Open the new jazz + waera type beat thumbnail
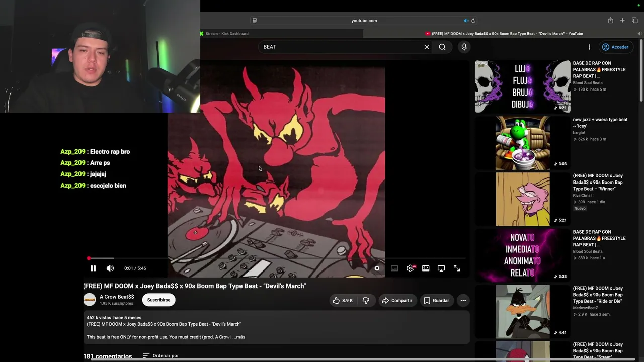Image resolution: width=644 pixels, height=362 pixels. 523,143
